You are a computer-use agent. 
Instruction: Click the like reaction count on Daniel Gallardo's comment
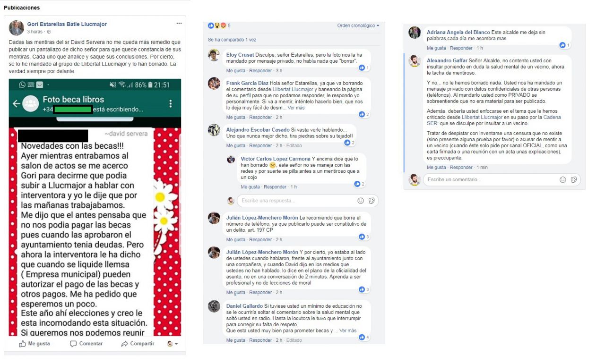(x=364, y=337)
